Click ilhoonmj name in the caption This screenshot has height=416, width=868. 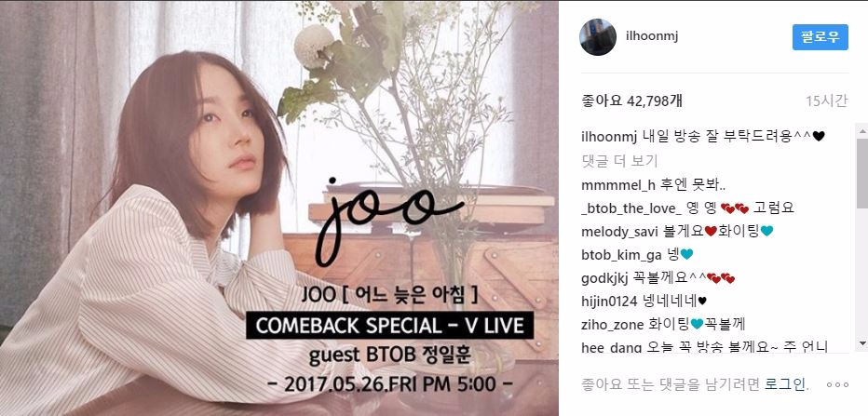610,136
